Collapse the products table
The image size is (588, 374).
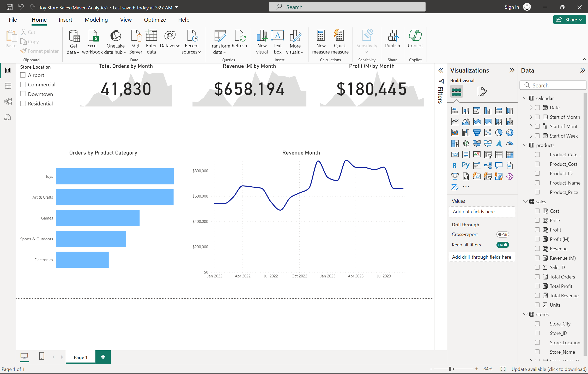coord(525,145)
